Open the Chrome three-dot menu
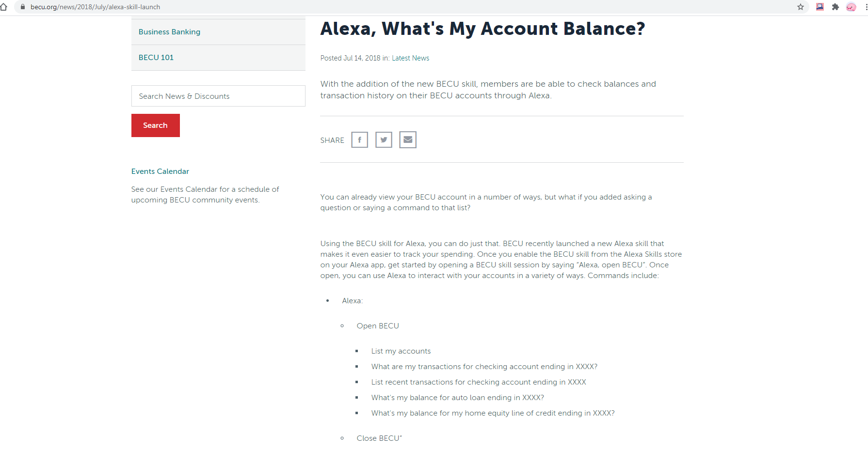Screen dimensions: 868x450 pos(866,7)
